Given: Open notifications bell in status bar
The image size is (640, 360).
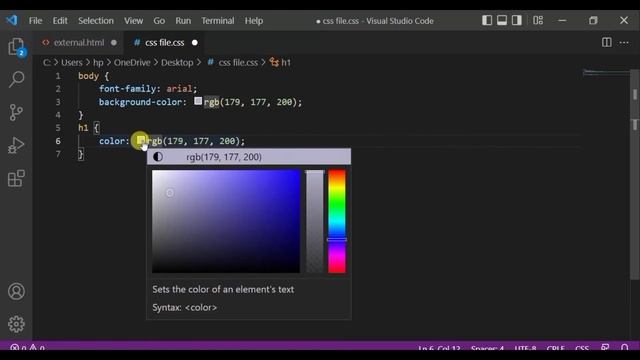Looking at the screenshot, I should (x=624, y=347).
